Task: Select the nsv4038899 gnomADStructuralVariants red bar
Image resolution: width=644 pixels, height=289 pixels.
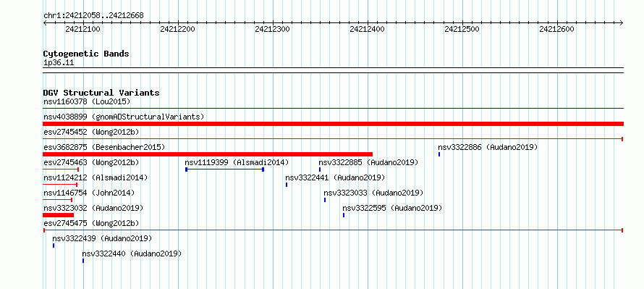Action: tap(333, 124)
